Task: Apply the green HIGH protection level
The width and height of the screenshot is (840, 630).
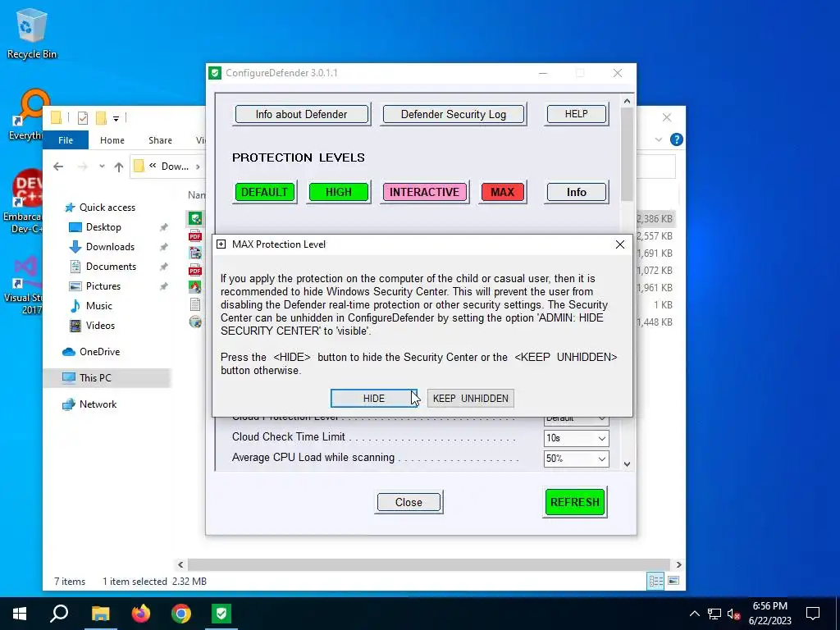Action: [339, 192]
